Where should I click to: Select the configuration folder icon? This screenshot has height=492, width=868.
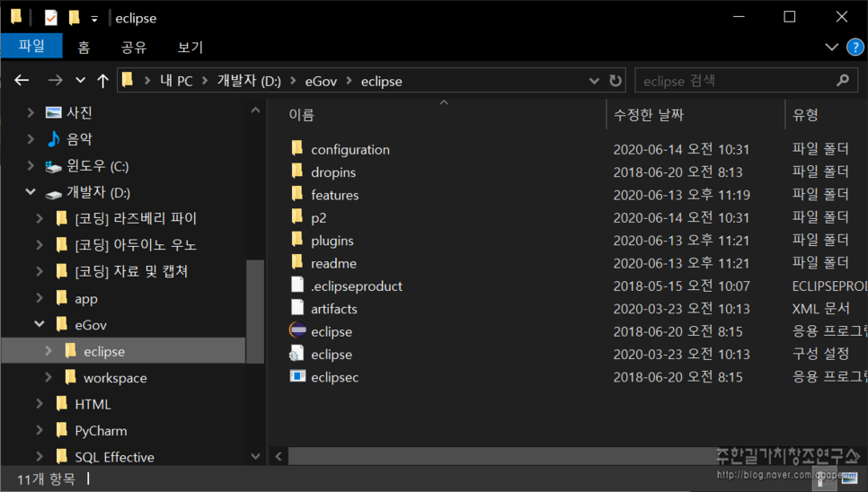(297, 147)
